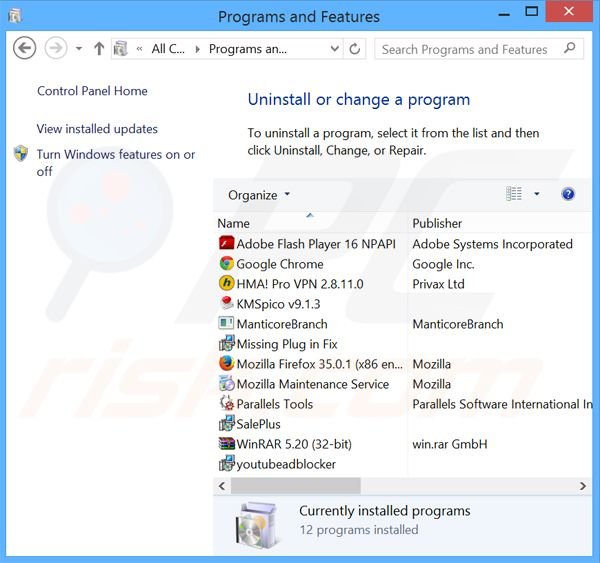Open the address bar history dropdown
Viewport: 600px width, 563px height.
334,49
